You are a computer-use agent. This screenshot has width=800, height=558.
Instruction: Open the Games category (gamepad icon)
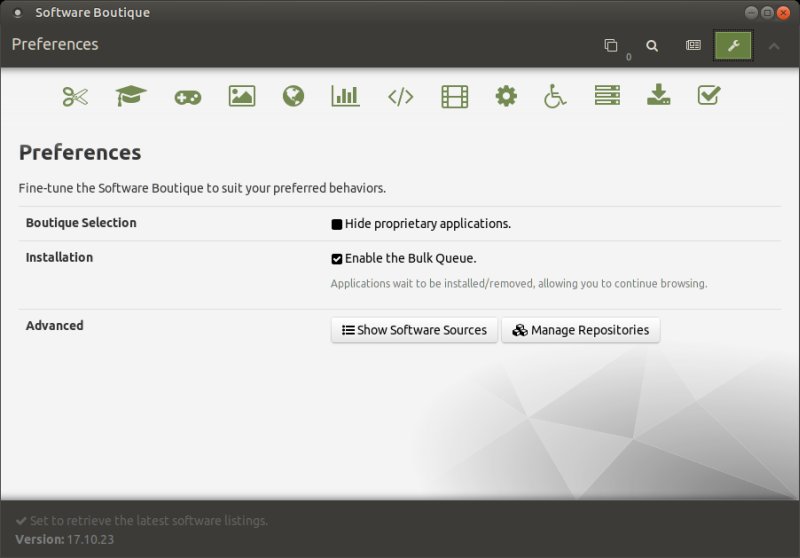pos(187,97)
